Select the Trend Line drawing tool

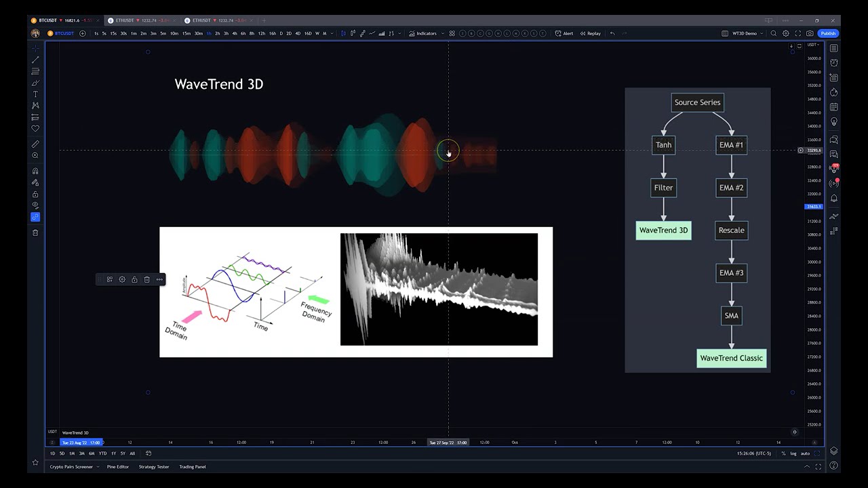point(35,60)
